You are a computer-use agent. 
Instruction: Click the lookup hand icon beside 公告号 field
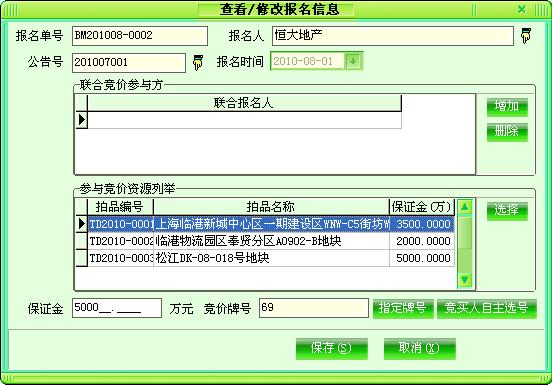click(x=198, y=62)
